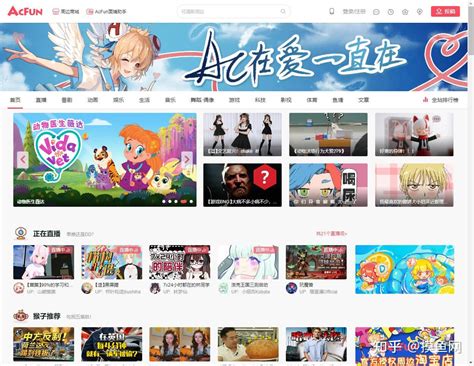The height and width of the screenshot is (366, 474).
Task: Open the 生活 tab
Action: pyautogui.click(x=144, y=100)
